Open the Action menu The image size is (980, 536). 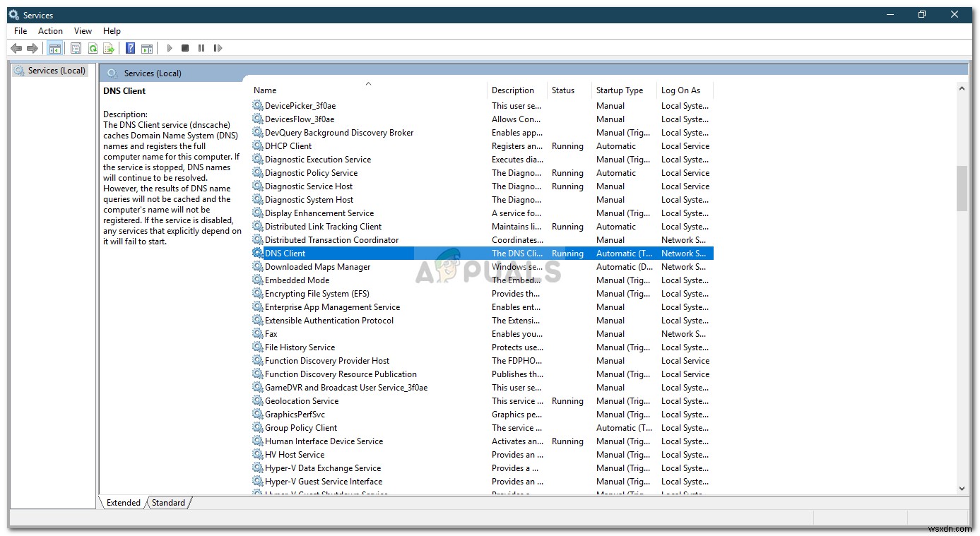[x=49, y=30]
